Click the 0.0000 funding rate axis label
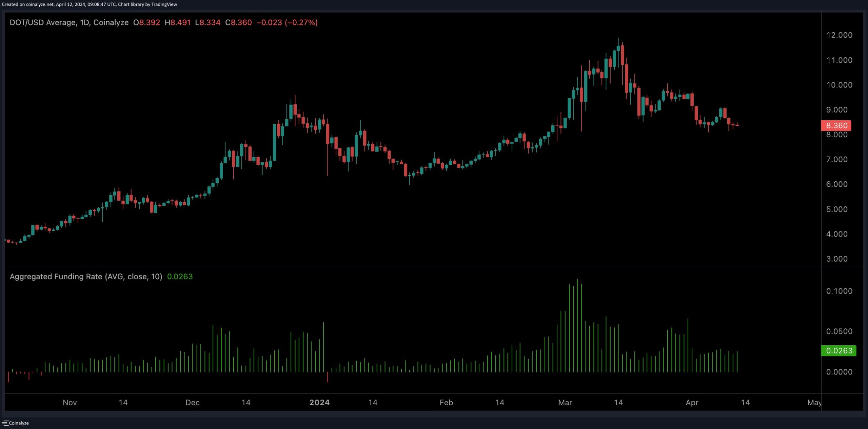 (839, 372)
